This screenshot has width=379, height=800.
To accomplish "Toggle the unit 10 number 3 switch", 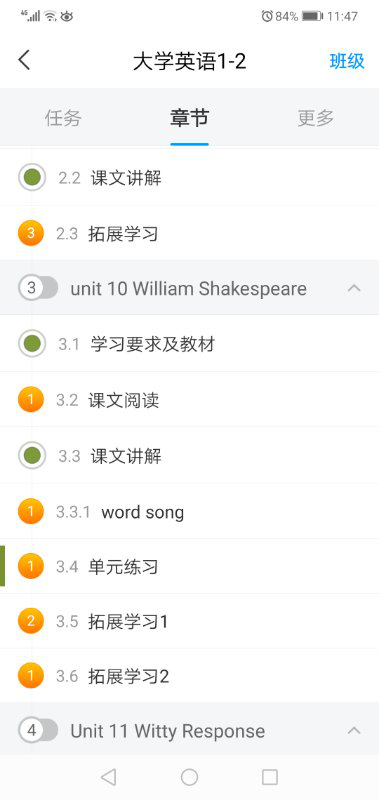I will (38, 288).
